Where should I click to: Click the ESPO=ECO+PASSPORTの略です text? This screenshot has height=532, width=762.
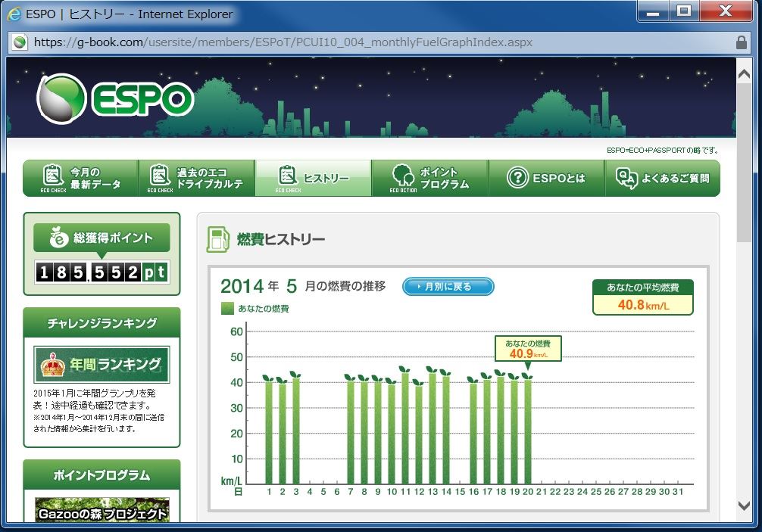662,151
